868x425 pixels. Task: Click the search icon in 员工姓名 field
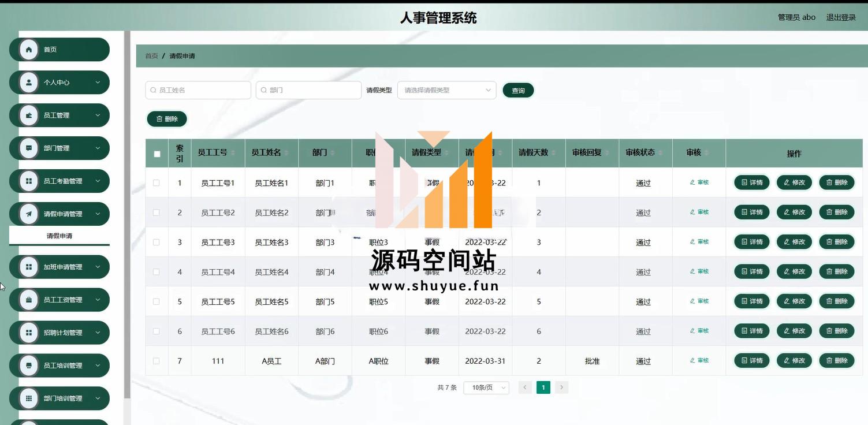point(153,90)
